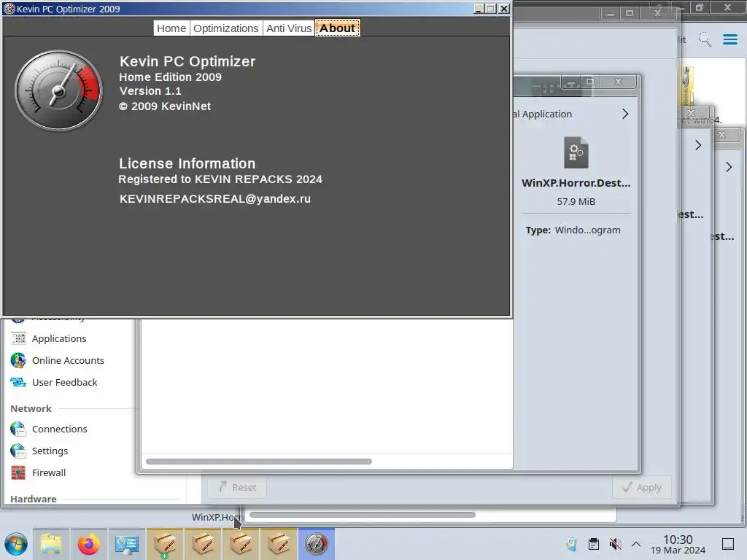The image size is (747, 560).
Task: Open the file manager from the taskbar
Action: [x=51, y=544]
